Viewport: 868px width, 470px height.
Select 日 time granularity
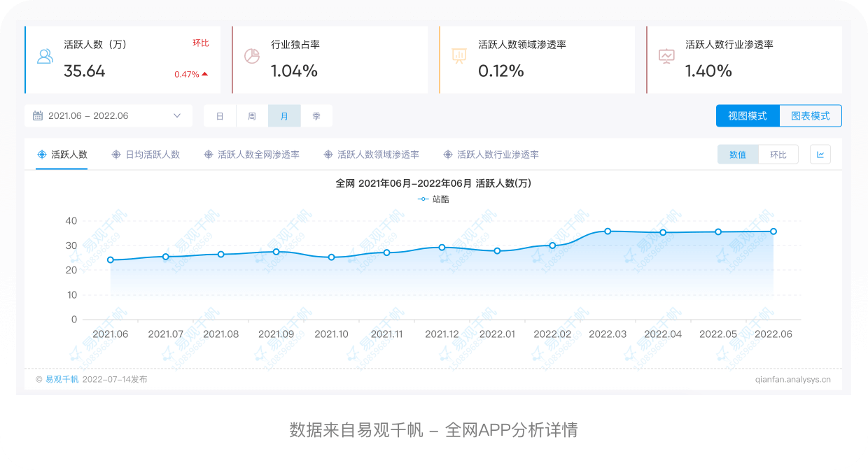click(220, 116)
